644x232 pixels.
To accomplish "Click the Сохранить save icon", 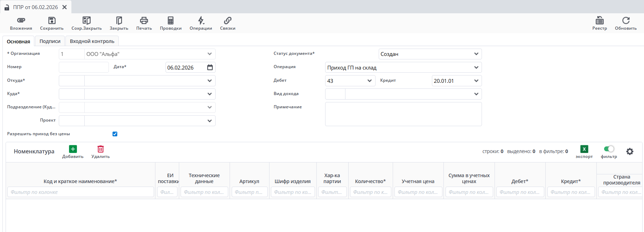I will click(52, 21).
